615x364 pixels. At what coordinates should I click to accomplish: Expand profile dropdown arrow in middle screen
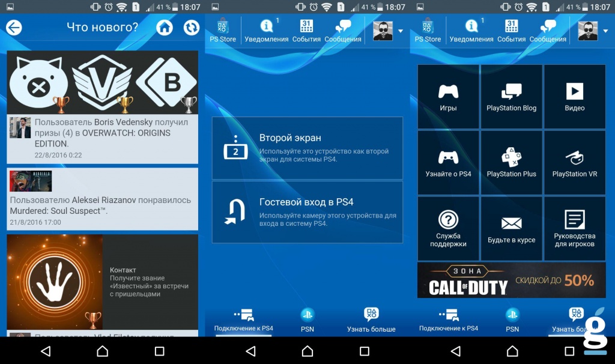pos(401,31)
